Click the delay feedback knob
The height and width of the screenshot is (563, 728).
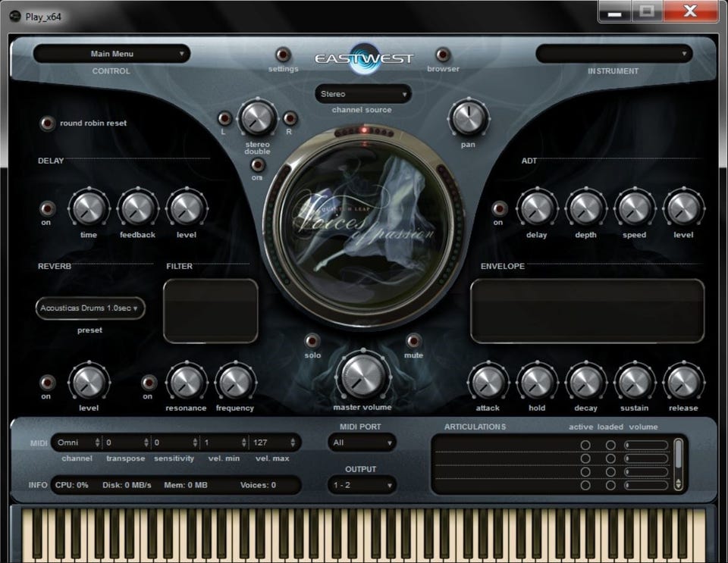point(137,208)
